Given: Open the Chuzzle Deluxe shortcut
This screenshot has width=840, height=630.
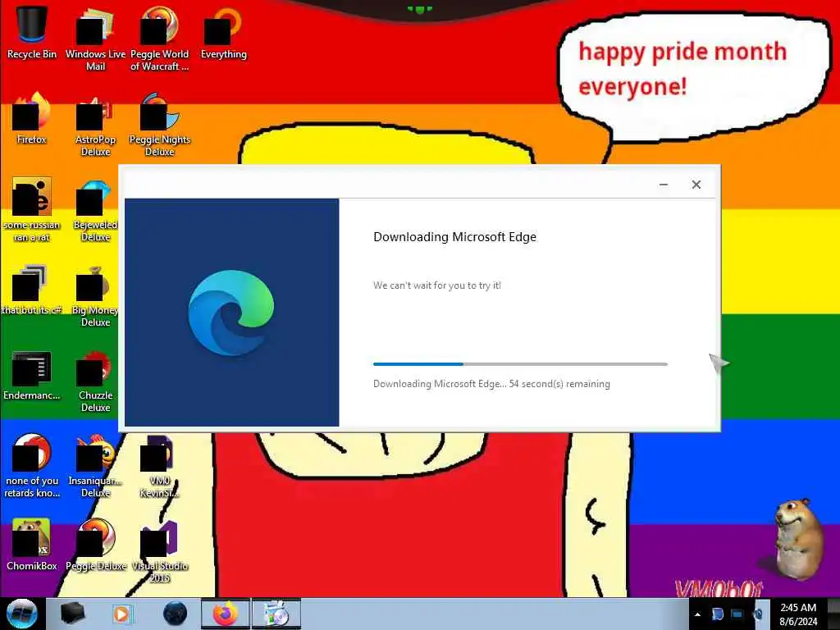Looking at the screenshot, I should [95, 381].
